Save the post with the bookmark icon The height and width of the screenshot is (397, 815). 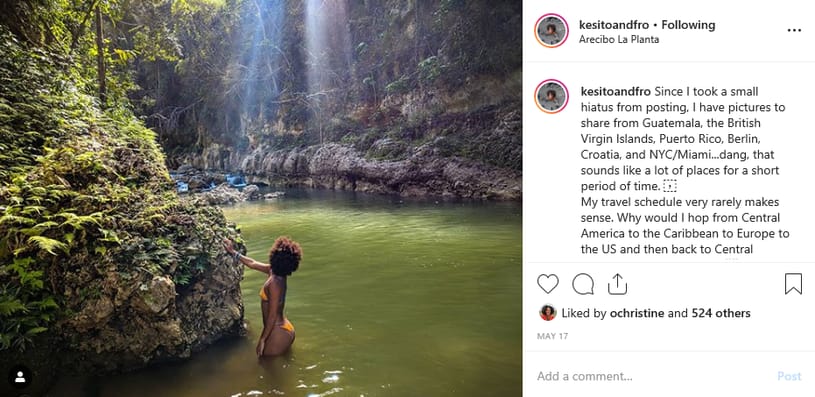pos(793,284)
